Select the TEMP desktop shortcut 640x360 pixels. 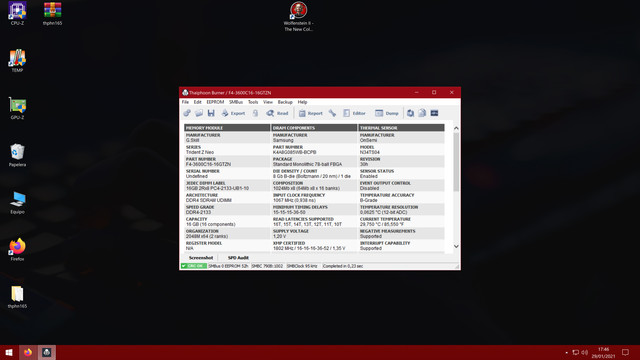click(x=17, y=61)
